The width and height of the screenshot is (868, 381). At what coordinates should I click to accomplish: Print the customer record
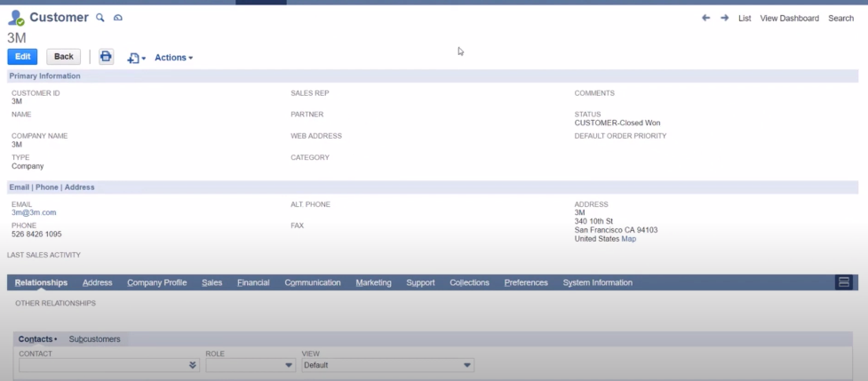pyautogui.click(x=106, y=57)
